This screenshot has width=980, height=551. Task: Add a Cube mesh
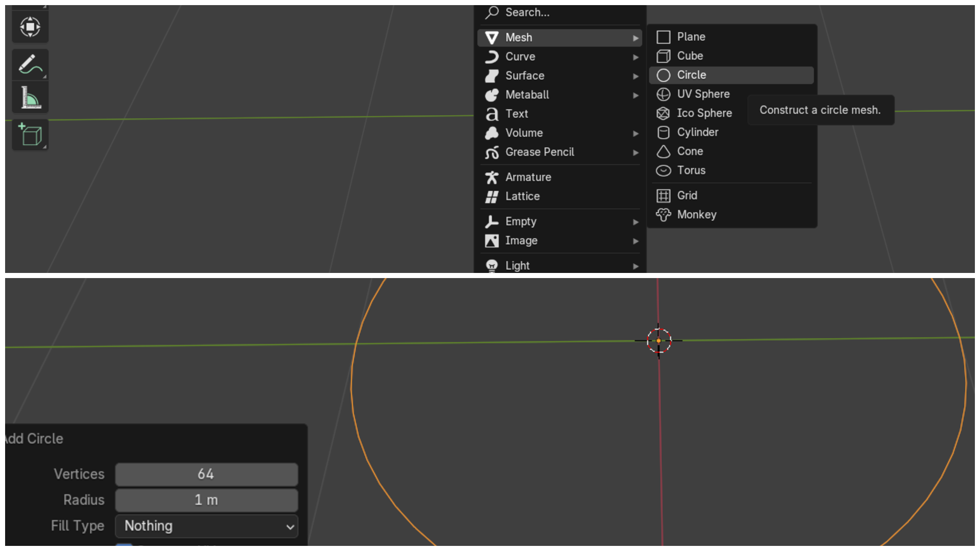[731, 56]
